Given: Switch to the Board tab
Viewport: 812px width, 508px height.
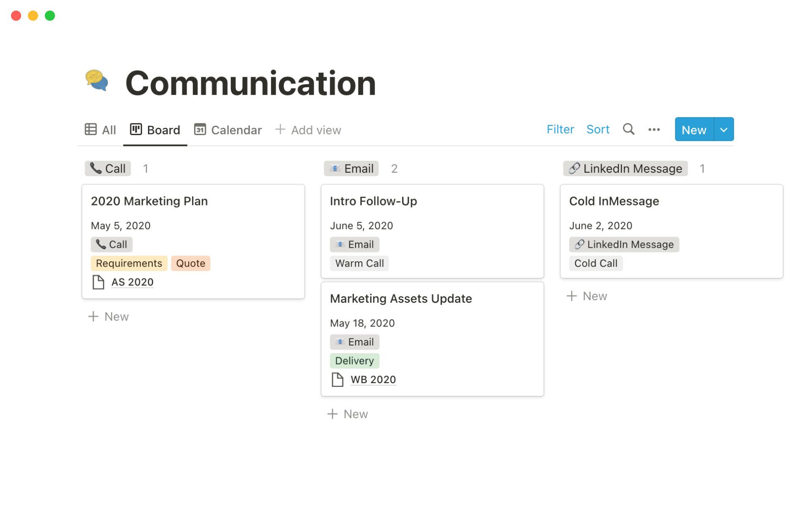Looking at the screenshot, I should [155, 130].
